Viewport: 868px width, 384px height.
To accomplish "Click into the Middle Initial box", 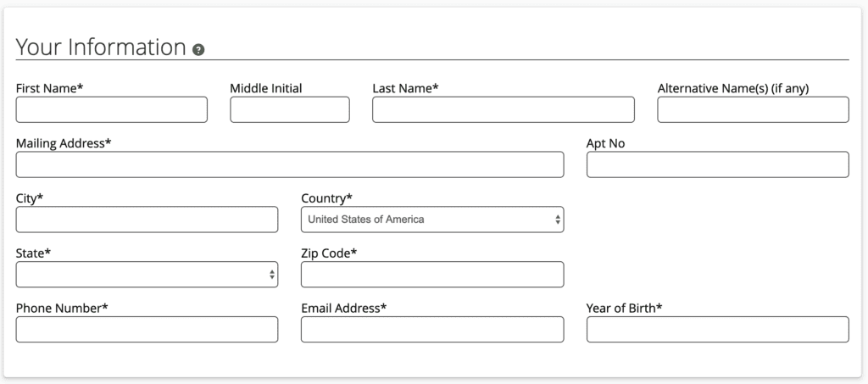I will pos(289,109).
